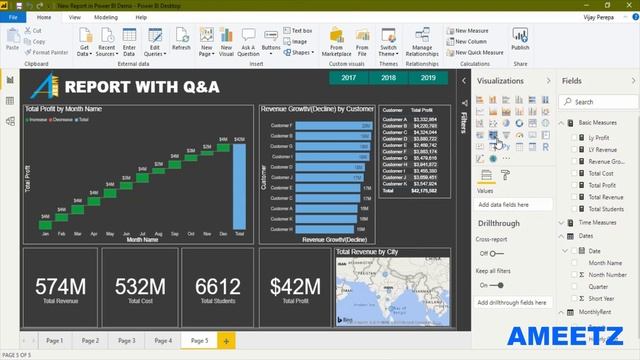Tick the Ly Profit field checkbox

[575, 138]
